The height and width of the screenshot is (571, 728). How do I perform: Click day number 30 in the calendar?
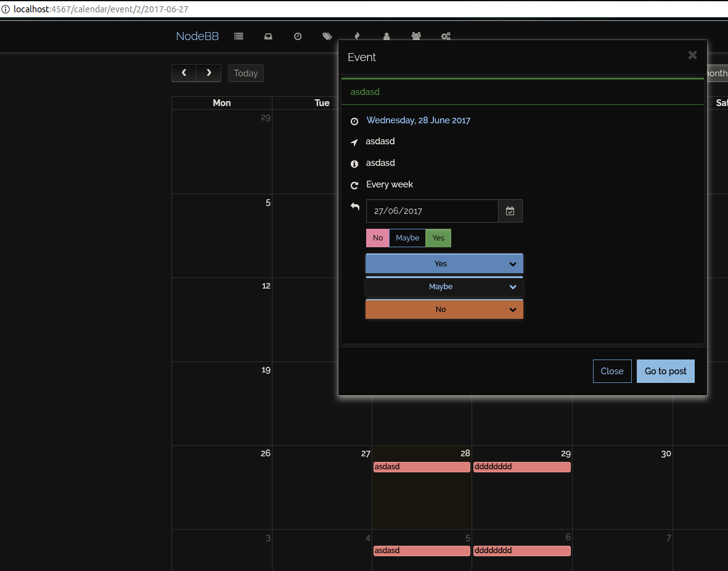click(x=666, y=454)
